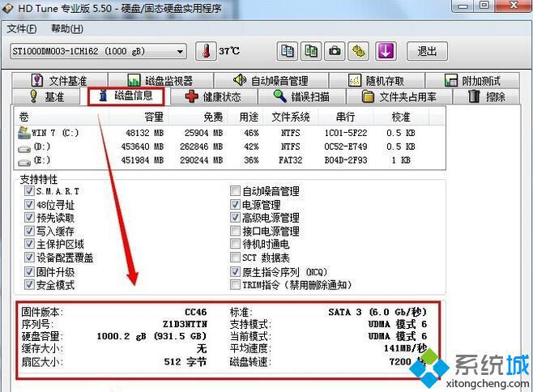Click the thermometer temperature icon

click(206, 51)
